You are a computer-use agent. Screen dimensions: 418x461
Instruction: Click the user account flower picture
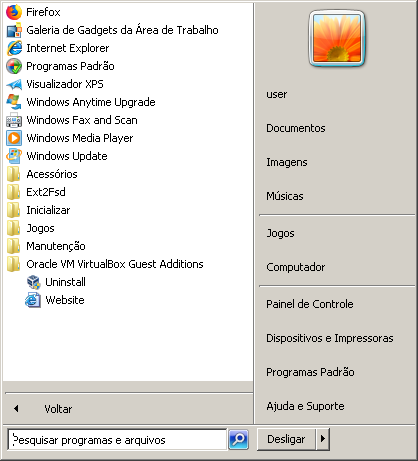pyautogui.click(x=337, y=38)
